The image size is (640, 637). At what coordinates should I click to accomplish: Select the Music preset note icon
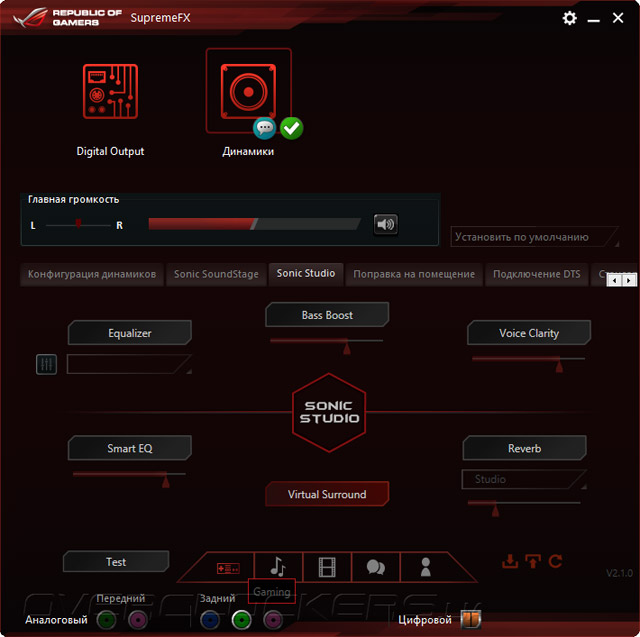[x=278, y=566]
